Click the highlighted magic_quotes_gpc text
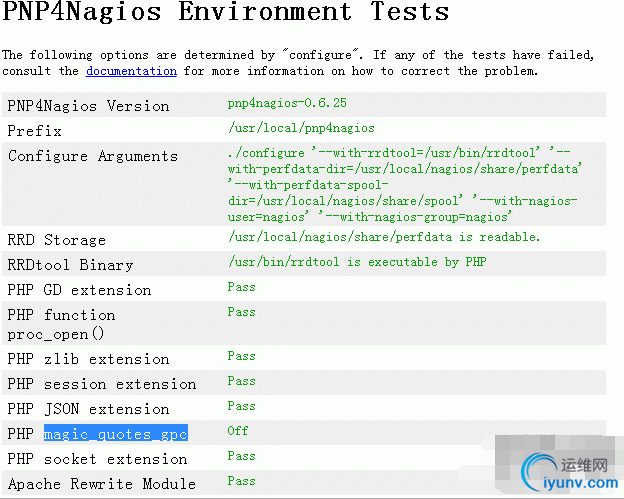This screenshot has width=624, height=499. (x=115, y=434)
